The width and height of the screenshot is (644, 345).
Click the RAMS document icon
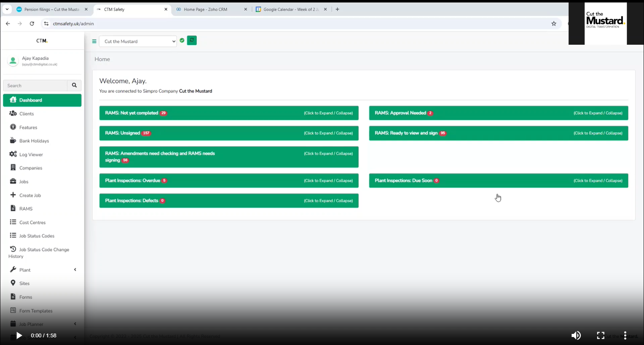[13, 208]
